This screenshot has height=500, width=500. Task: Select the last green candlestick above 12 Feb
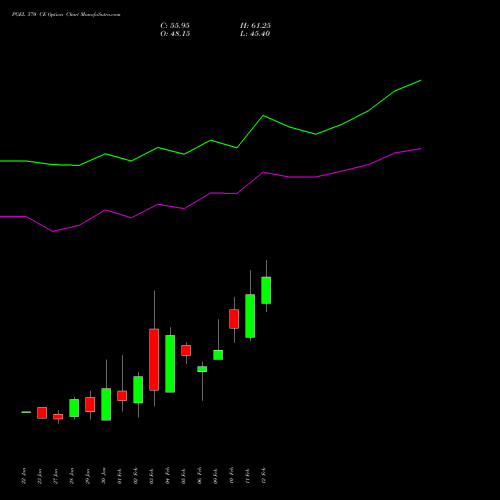(266, 290)
